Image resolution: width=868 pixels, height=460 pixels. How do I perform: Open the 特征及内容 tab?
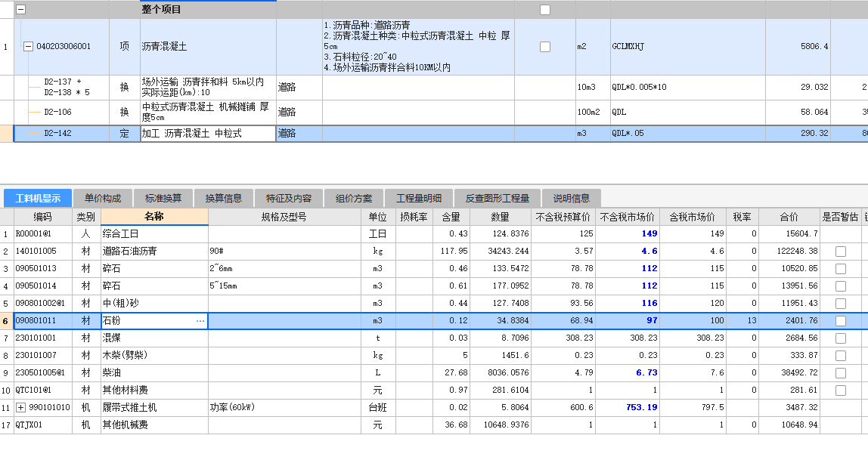pyautogui.click(x=288, y=198)
